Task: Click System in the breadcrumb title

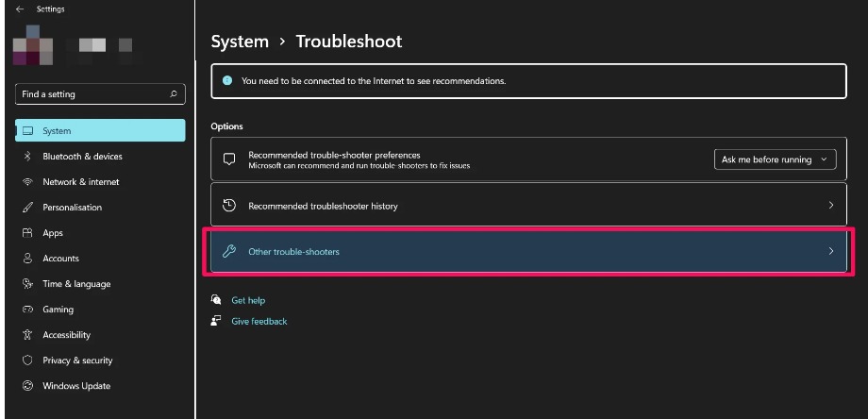Action: coord(239,42)
